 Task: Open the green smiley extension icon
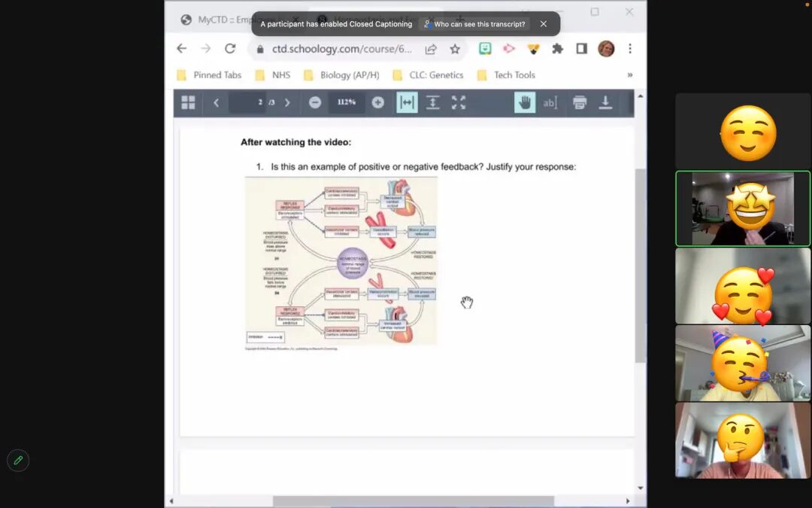[485, 49]
